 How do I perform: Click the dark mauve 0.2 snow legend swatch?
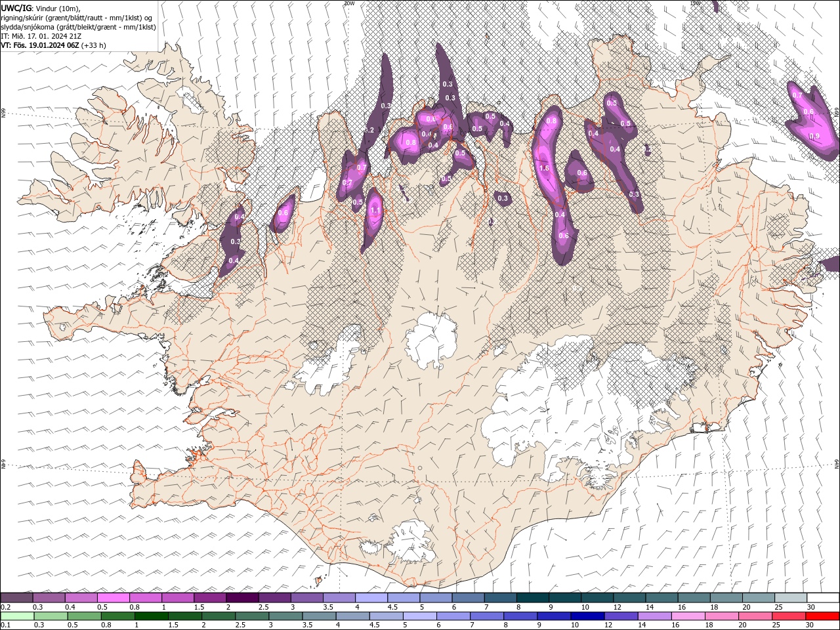coord(16,598)
